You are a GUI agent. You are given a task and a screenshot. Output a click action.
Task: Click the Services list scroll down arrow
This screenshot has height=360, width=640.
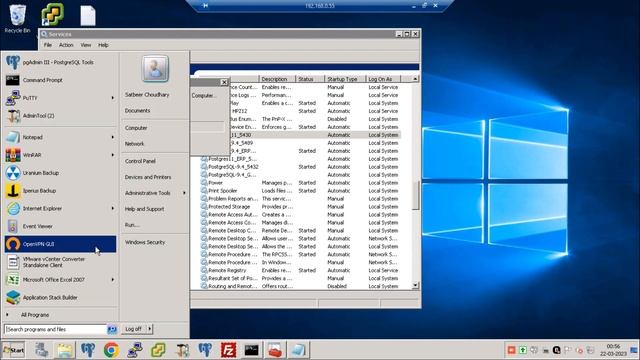click(x=415, y=285)
